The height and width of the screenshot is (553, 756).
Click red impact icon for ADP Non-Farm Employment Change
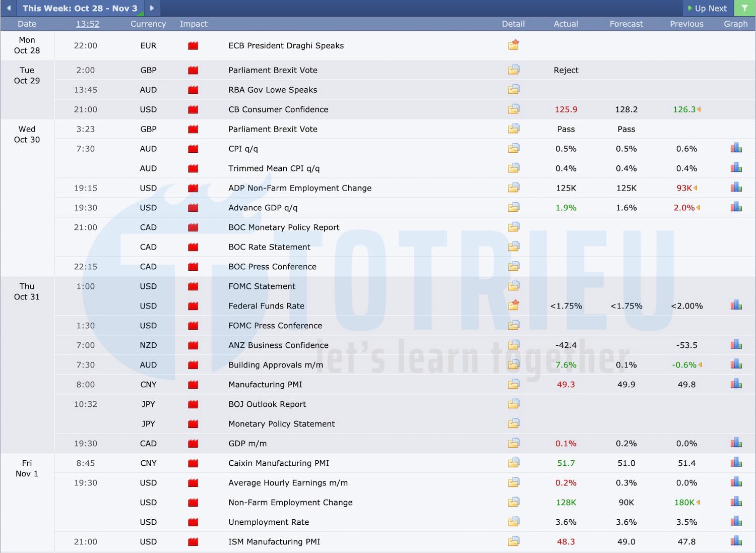(x=193, y=188)
